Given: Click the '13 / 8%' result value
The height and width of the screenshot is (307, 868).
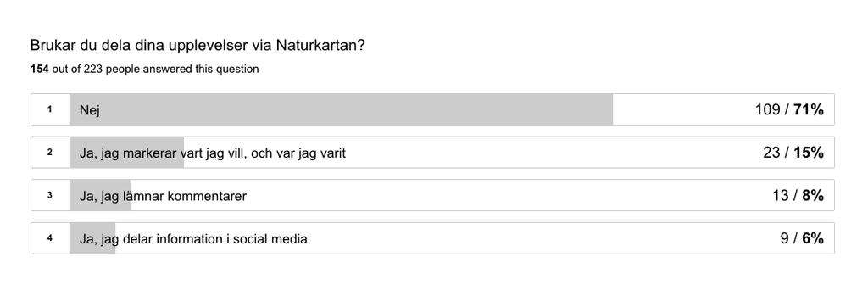Looking at the screenshot, I should coord(798,195).
